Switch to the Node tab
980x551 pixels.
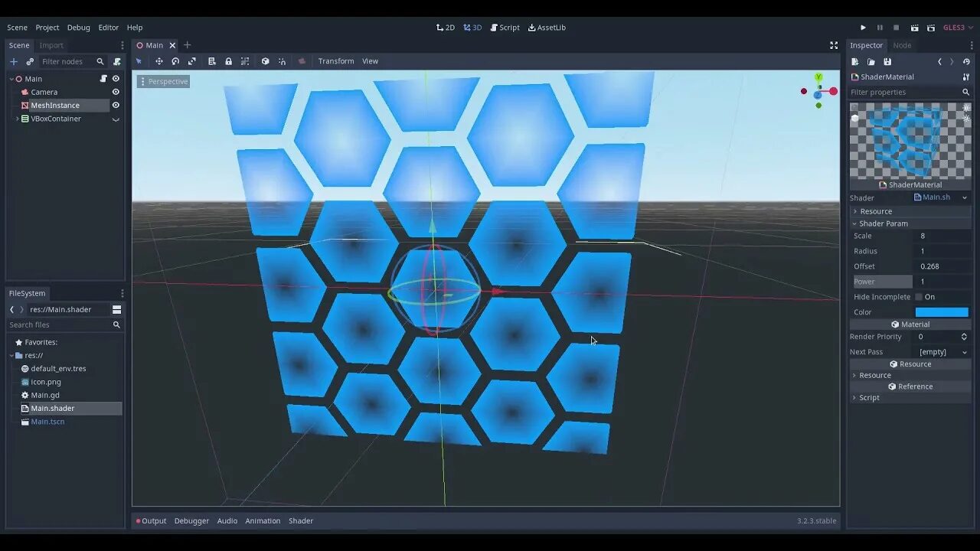(902, 45)
